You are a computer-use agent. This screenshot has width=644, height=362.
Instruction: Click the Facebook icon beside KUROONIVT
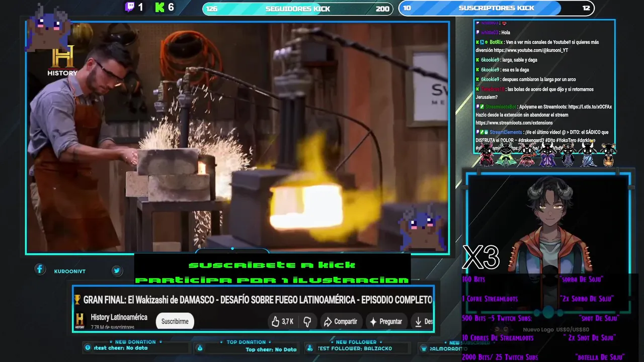coord(40,269)
